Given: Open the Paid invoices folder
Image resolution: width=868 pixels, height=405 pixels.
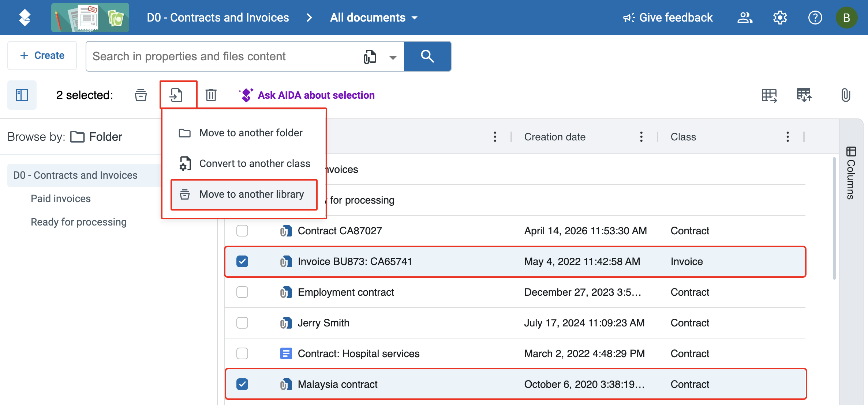Looking at the screenshot, I should click(61, 199).
